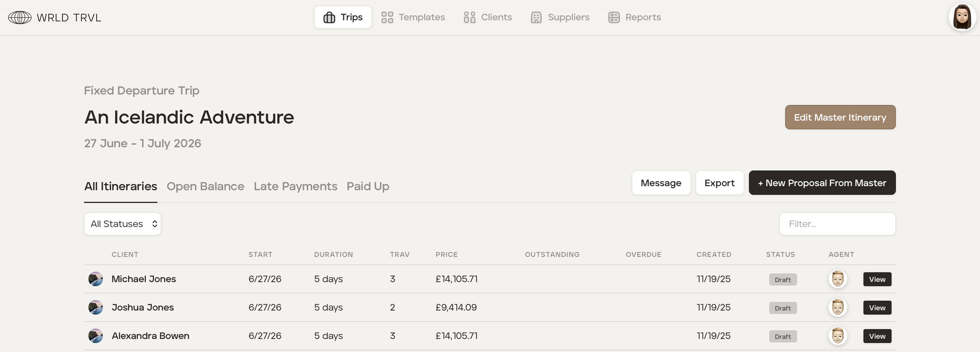The width and height of the screenshot is (980, 352).
Task: Switch to the Late Payments tab
Action: (x=295, y=186)
